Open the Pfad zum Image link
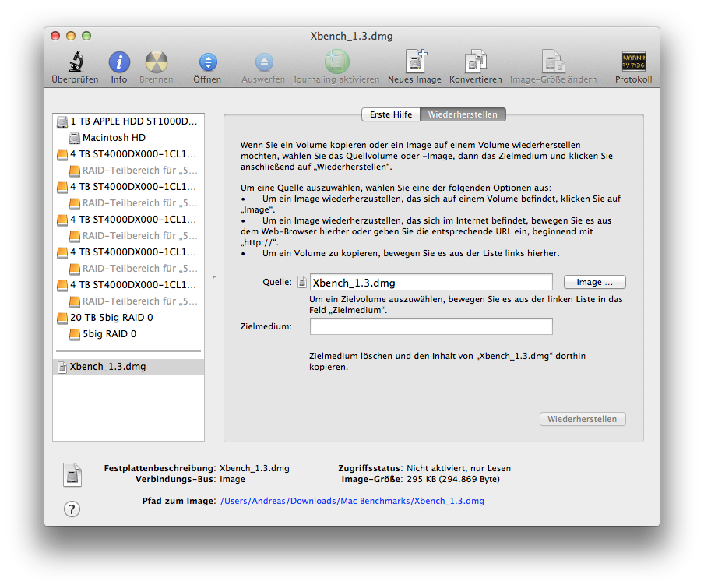The image size is (704, 588). [x=352, y=501]
